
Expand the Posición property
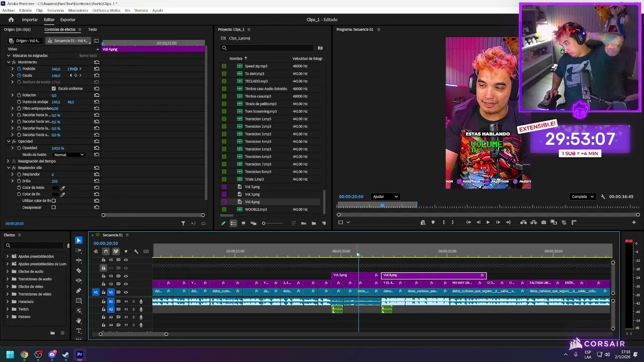13,69
